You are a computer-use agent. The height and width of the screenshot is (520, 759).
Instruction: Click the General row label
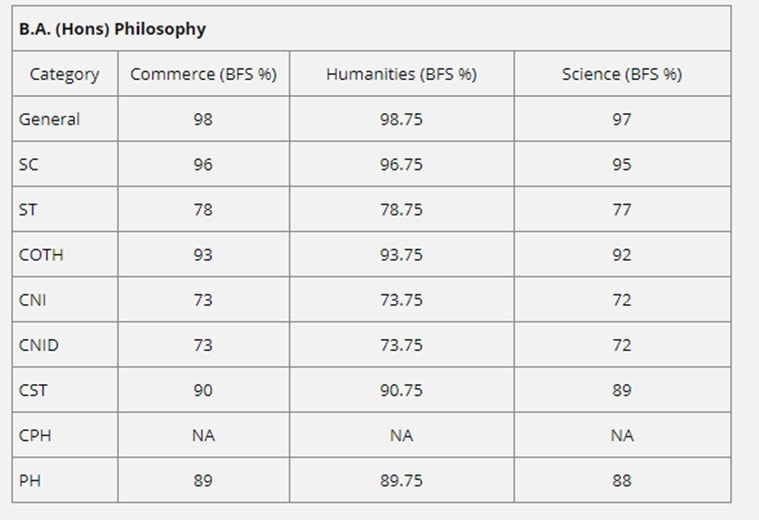point(49,119)
